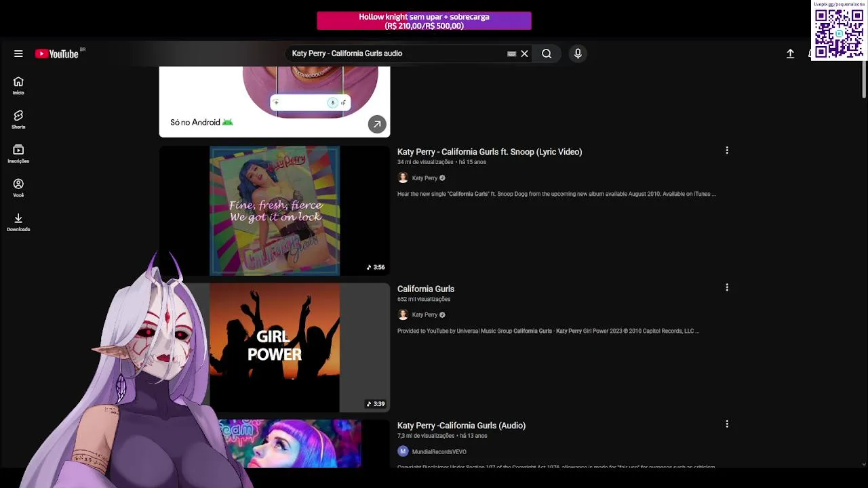Open more options for the Lyric Video result

(727, 150)
